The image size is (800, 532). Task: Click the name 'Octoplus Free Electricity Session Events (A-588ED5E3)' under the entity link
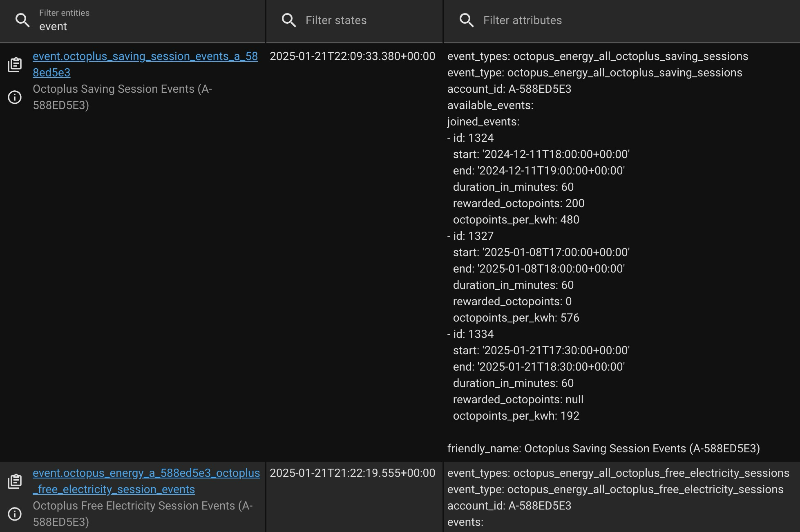143,514
